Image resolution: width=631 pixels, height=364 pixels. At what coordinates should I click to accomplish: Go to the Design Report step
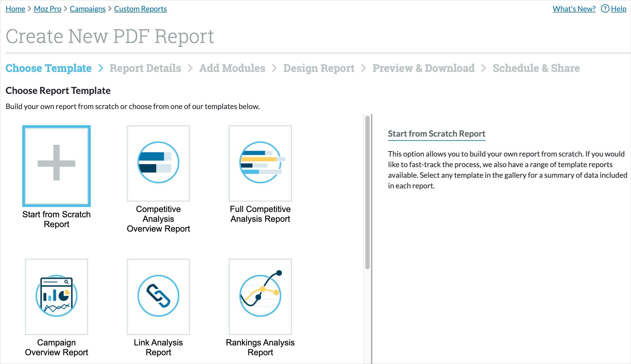(319, 68)
